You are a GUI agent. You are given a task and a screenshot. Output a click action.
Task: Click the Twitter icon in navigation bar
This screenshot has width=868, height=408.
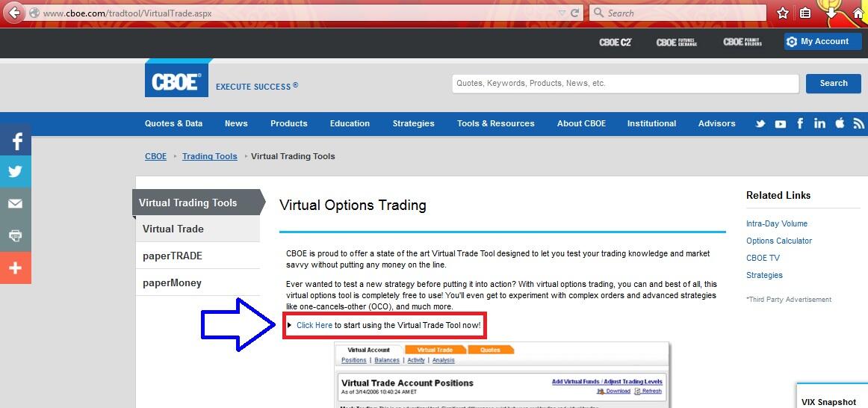pos(760,124)
